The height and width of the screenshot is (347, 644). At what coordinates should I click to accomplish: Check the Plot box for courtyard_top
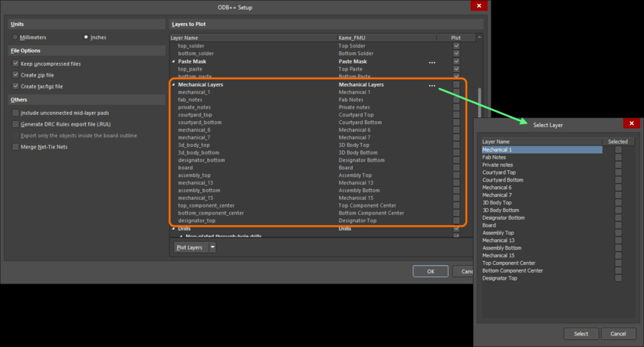(x=456, y=115)
